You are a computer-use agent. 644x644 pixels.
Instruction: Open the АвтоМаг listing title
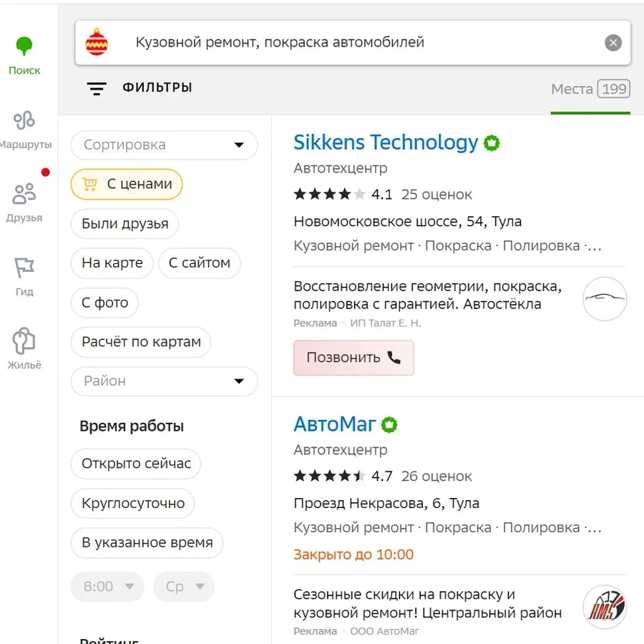334,424
